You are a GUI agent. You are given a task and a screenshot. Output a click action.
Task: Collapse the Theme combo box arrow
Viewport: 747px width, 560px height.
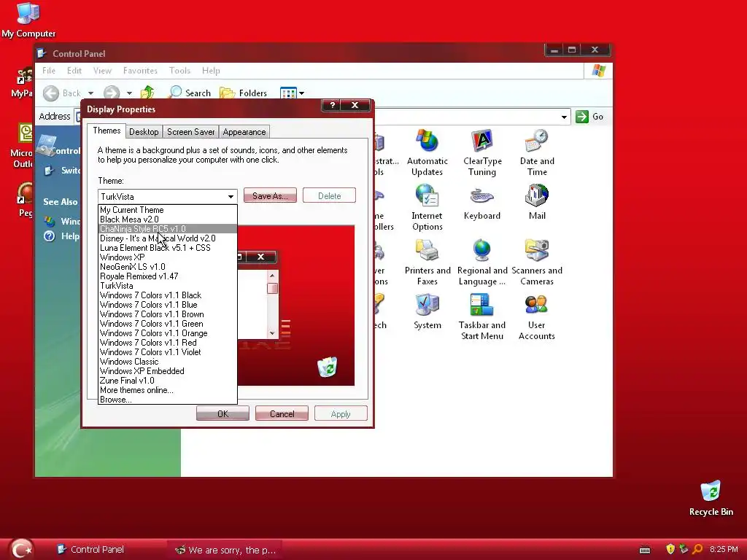point(231,196)
